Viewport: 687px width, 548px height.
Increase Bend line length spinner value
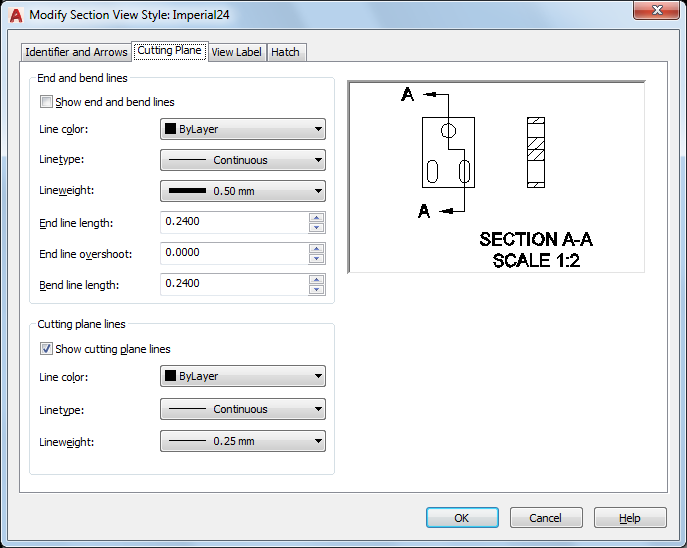tap(317, 279)
